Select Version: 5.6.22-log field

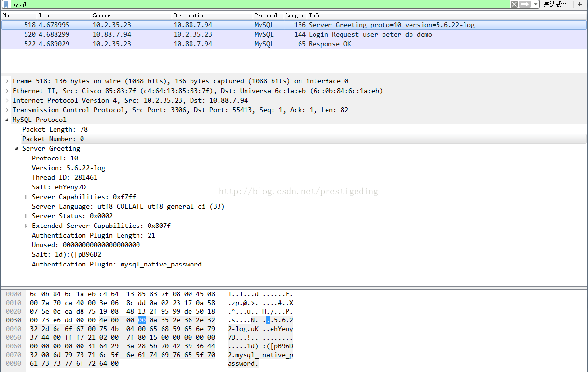pos(68,168)
